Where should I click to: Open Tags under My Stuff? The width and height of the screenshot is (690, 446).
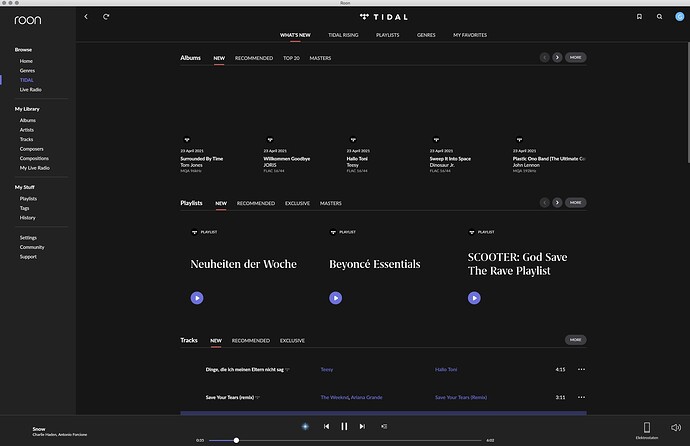pyautogui.click(x=25, y=208)
